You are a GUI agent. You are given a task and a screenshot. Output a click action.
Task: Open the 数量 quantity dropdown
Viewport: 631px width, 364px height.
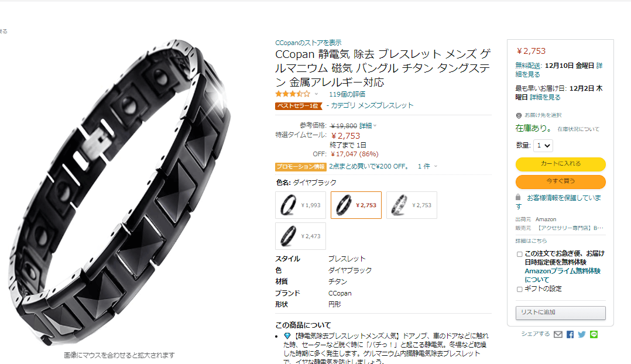543,146
